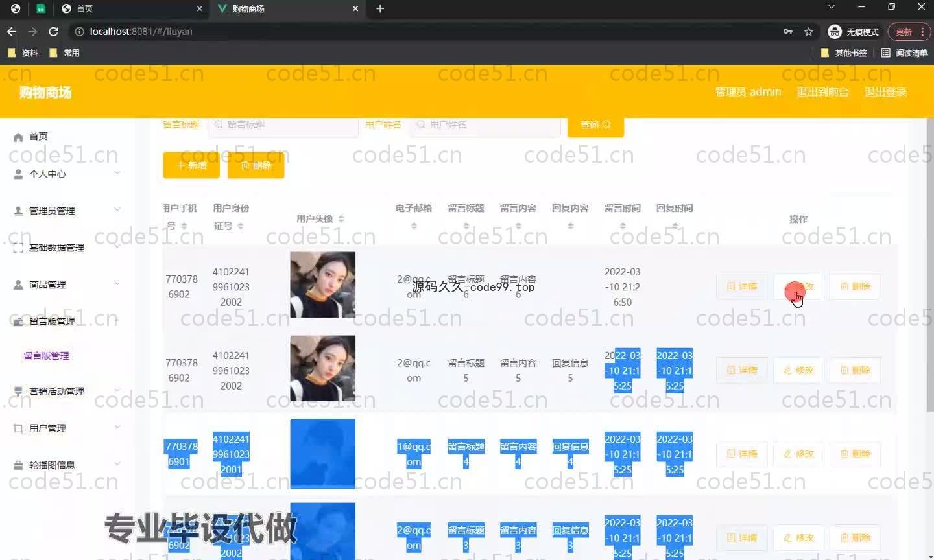
Task: Click 退出到前台 in header
Action: click(x=822, y=91)
